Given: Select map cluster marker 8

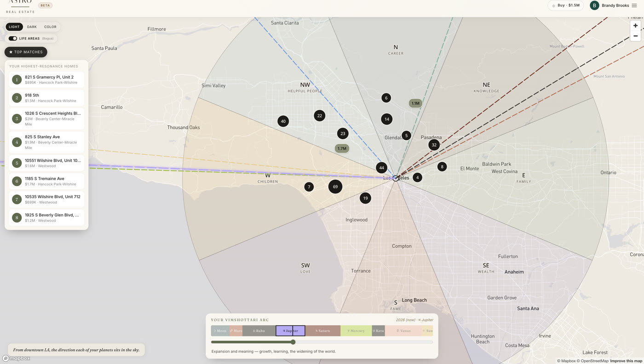Looking at the screenshot, I should coord(442,167).
